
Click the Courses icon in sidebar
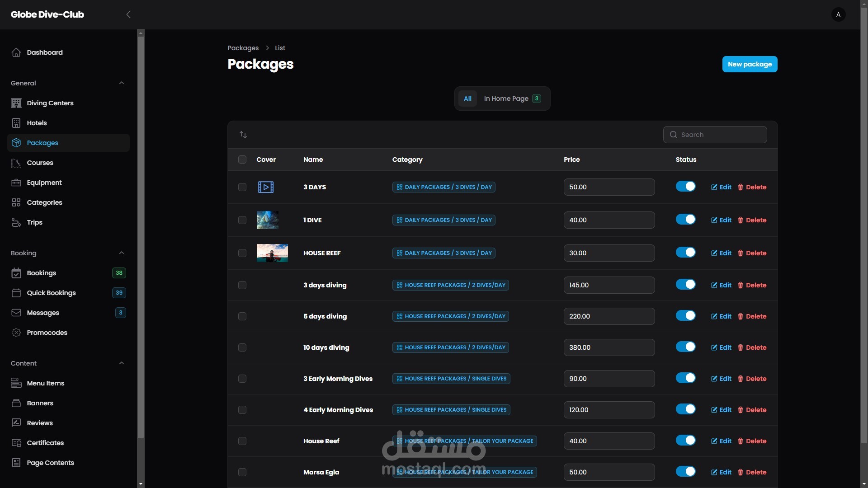[16, 163]
